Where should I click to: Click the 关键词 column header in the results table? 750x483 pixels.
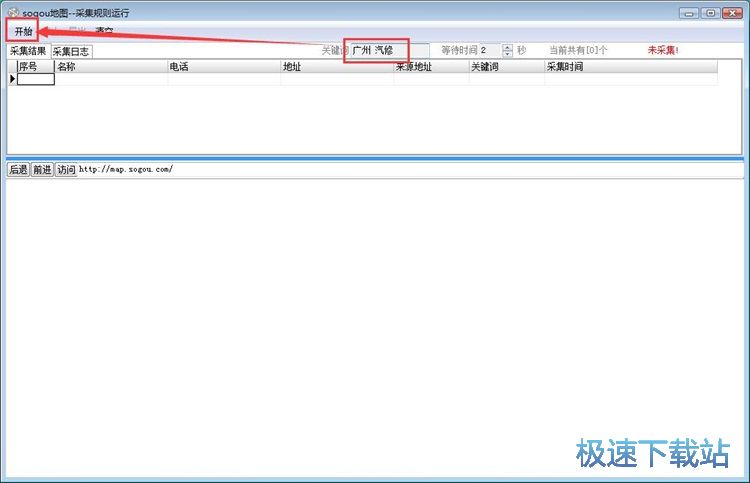tap(507, 66)
